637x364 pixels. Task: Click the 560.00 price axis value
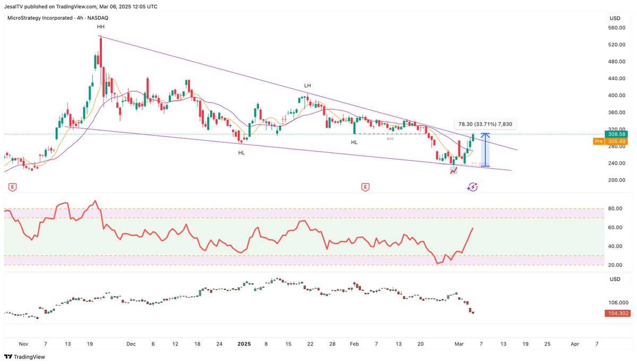pos(617,28)
